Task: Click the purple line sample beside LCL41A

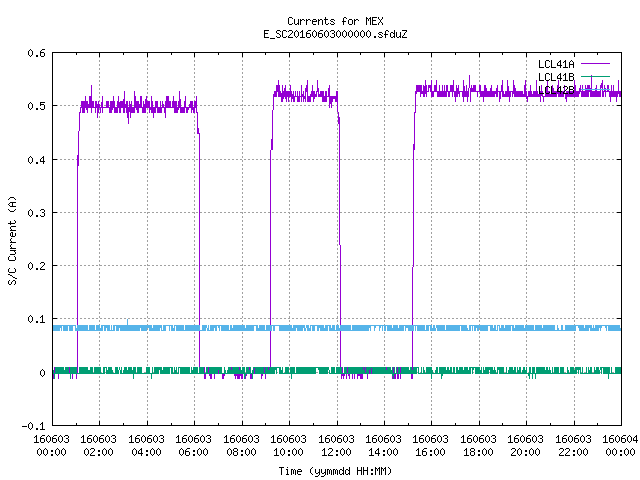Action: pyautogui.click(x=595, y=64)
